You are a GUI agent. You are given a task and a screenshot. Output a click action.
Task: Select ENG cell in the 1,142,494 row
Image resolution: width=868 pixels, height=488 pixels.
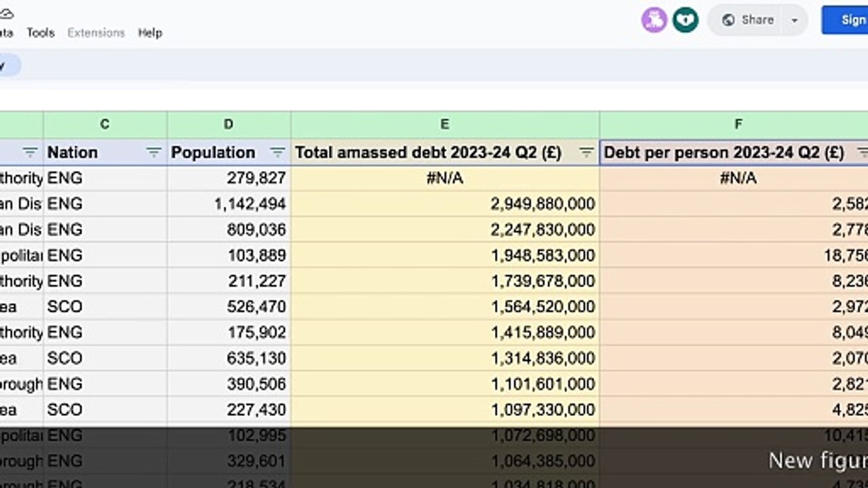tap(105, 204)
